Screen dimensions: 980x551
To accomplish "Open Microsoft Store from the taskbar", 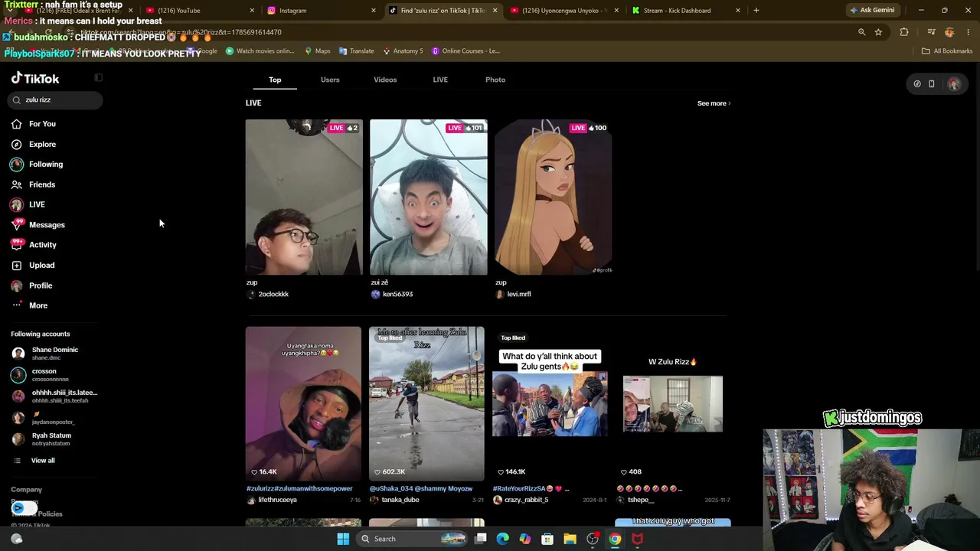I will (x=547, y=539).
